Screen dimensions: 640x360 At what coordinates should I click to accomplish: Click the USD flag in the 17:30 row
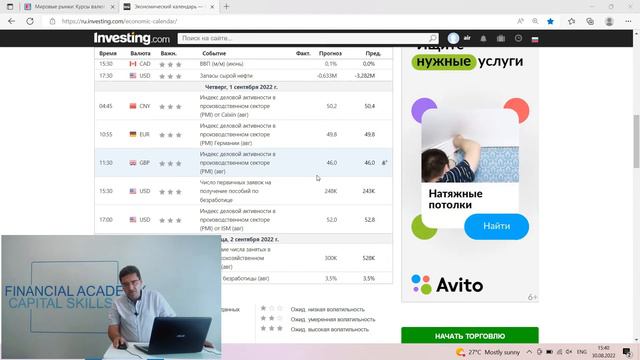coord(133,76)
